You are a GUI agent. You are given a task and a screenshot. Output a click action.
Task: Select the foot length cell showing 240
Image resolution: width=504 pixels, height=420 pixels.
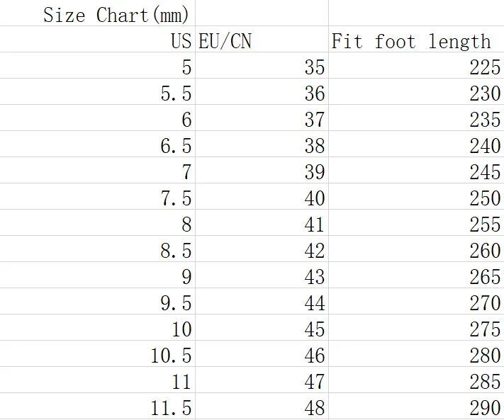tap(485, 146)
